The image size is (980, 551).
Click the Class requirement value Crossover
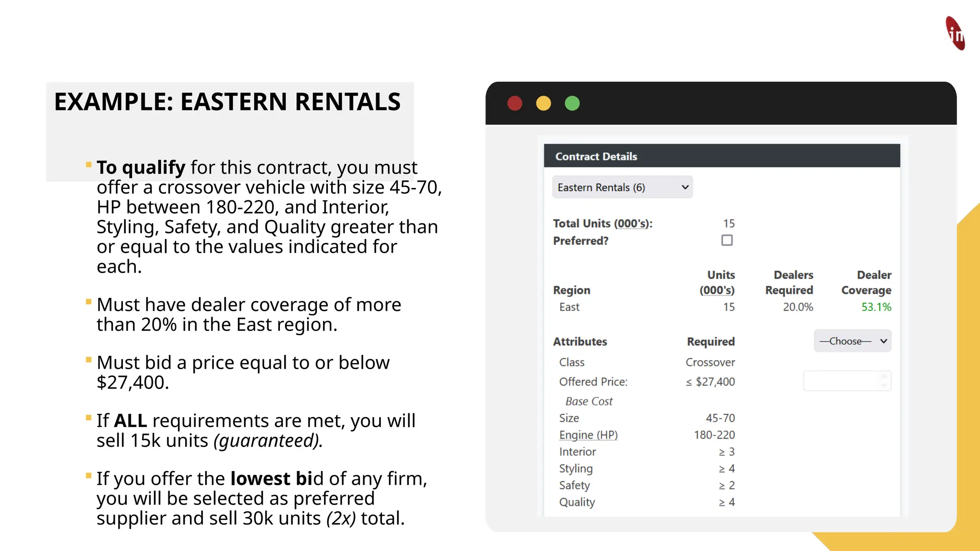click(x=710, y=362)
